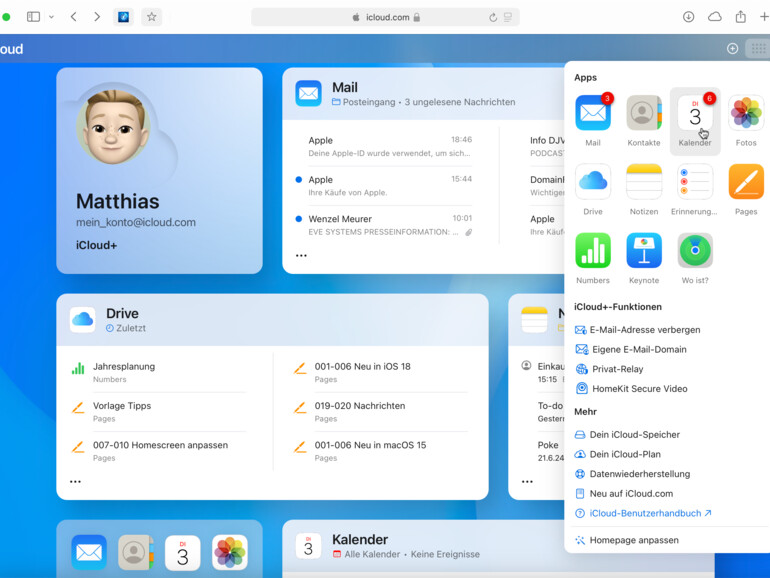This screenshot has width=770, height=578.
Task: Open Fotos in the Apps panel
Action: (746, 113)
